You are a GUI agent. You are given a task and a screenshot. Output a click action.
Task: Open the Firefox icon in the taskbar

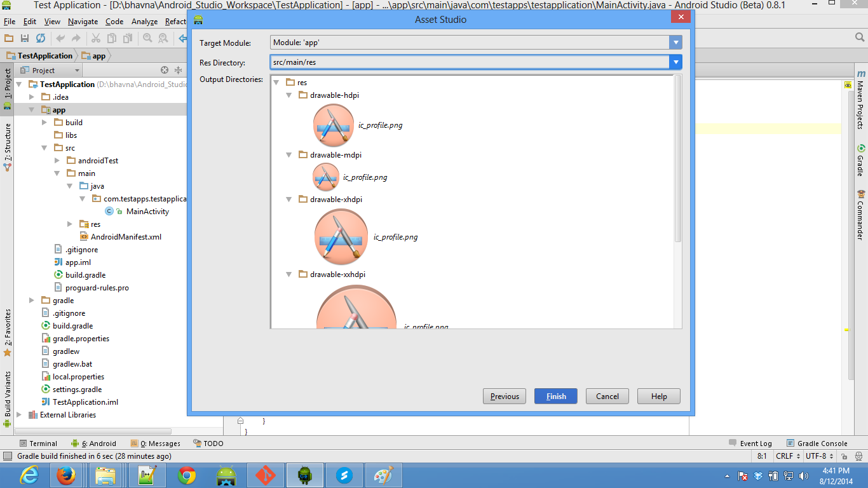pyautogui.click(x=66, y=475)
